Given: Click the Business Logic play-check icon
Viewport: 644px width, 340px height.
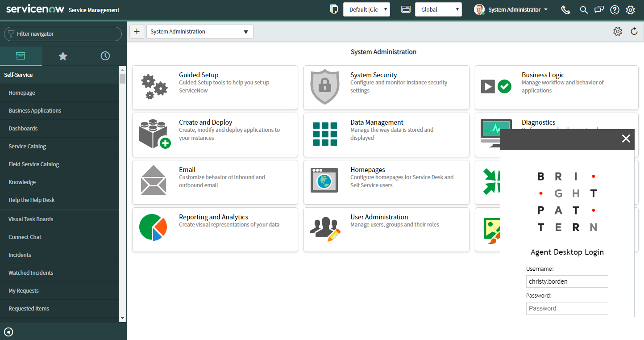Looking at the screenshot, I should (496, 86).
